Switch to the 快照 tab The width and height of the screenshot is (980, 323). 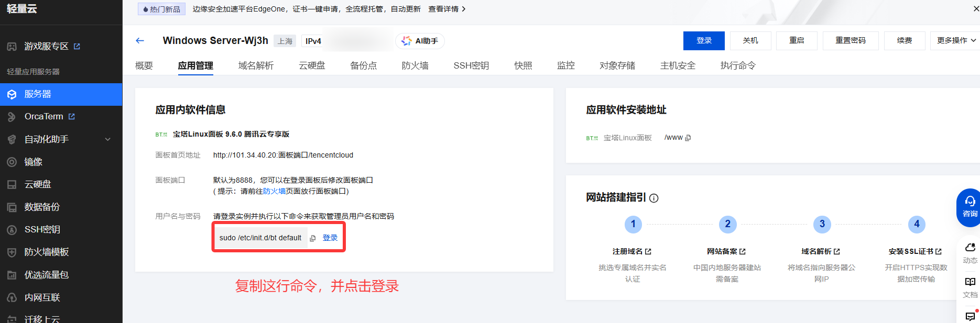click(523, 65)
